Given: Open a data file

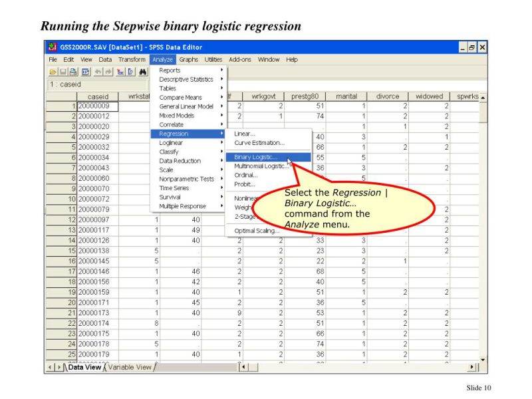Looking at the screenshot, I should (53, 72).
